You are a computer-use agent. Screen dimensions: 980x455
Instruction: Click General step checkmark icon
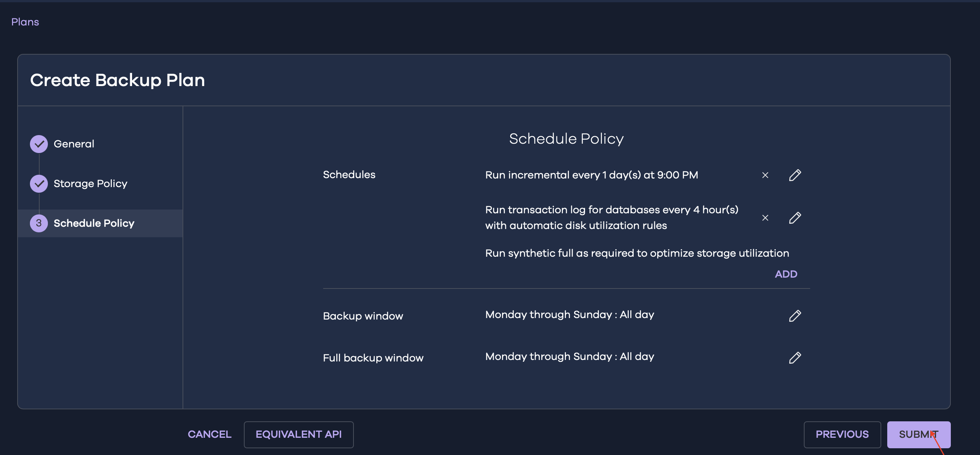click(x=39, y=144)
